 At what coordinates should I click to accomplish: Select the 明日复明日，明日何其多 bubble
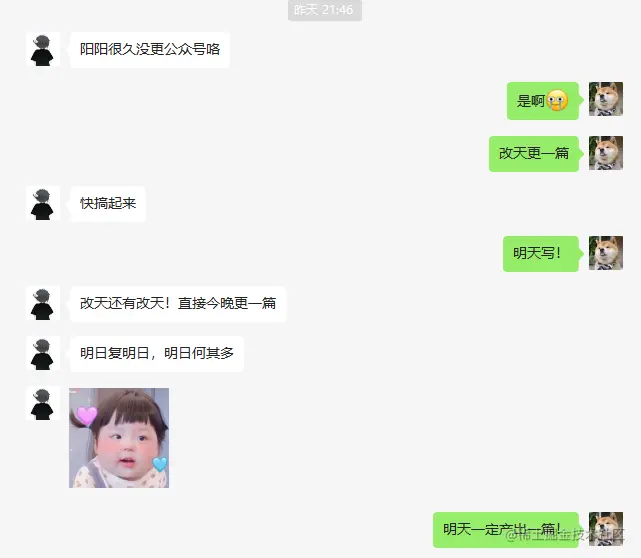(157, 354)
